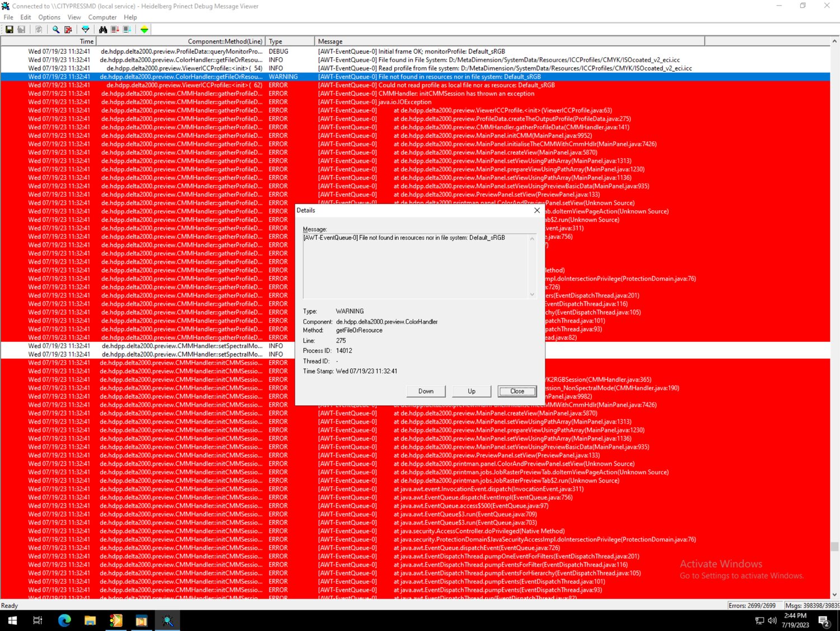Select the 'Could not read profile' error row
This screenshot has width=840, height=631.
point(416,85)
